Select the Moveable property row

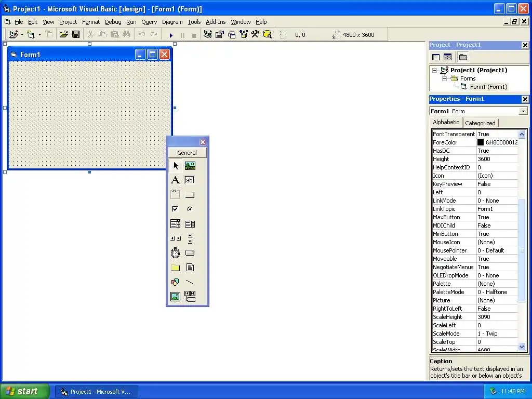475,259
